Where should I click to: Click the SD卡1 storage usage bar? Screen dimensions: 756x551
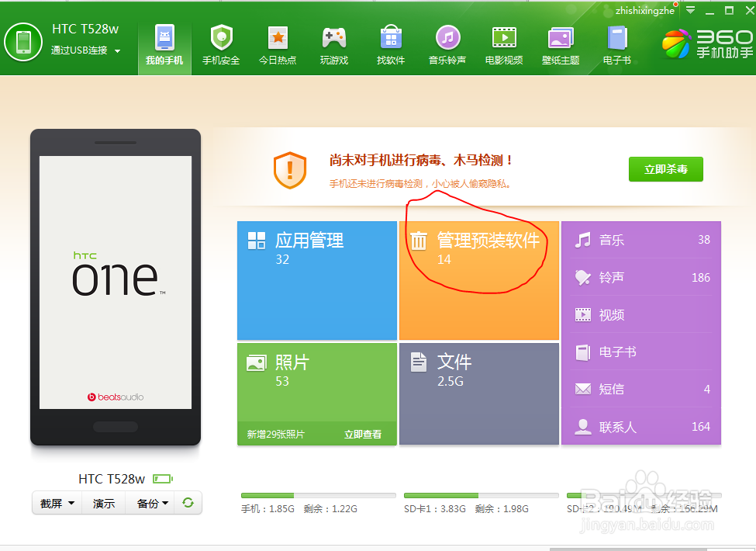(x=482, y=496)
